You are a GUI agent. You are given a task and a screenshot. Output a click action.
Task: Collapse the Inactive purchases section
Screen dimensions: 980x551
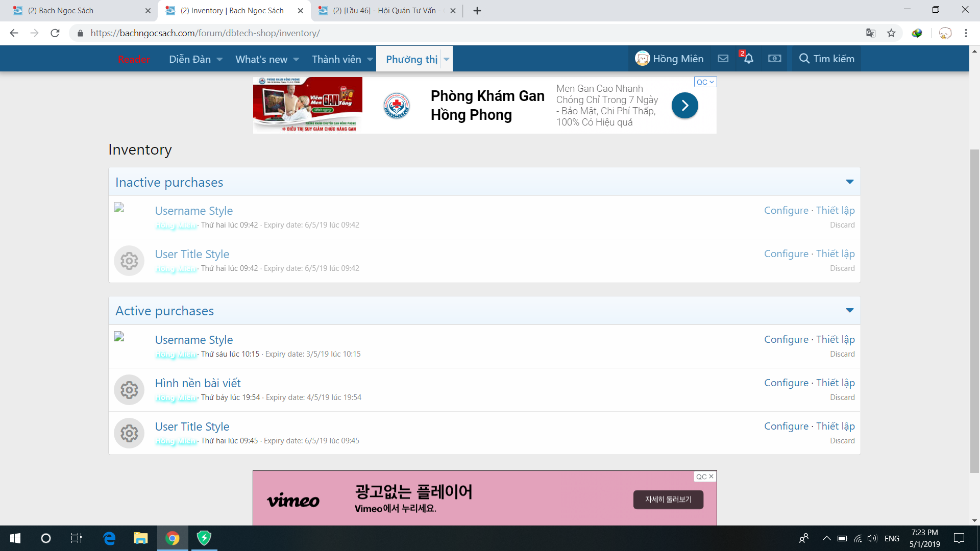tap(849, 182)
